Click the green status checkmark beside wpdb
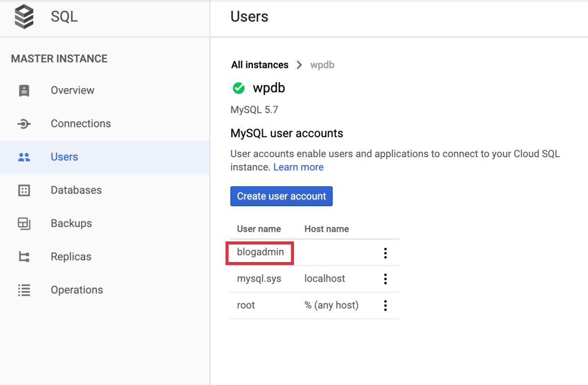This screenshot has width=588, height=385. pos(238,88)
